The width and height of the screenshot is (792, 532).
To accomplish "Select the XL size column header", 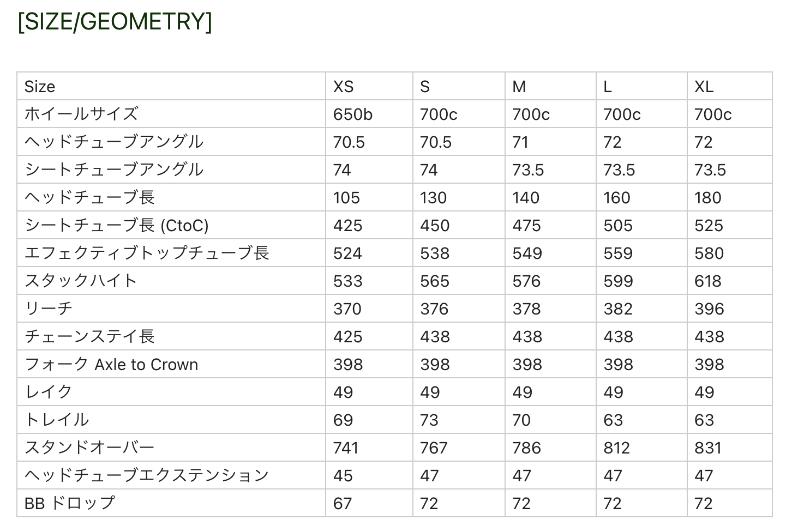I will [x=704, y=87].
